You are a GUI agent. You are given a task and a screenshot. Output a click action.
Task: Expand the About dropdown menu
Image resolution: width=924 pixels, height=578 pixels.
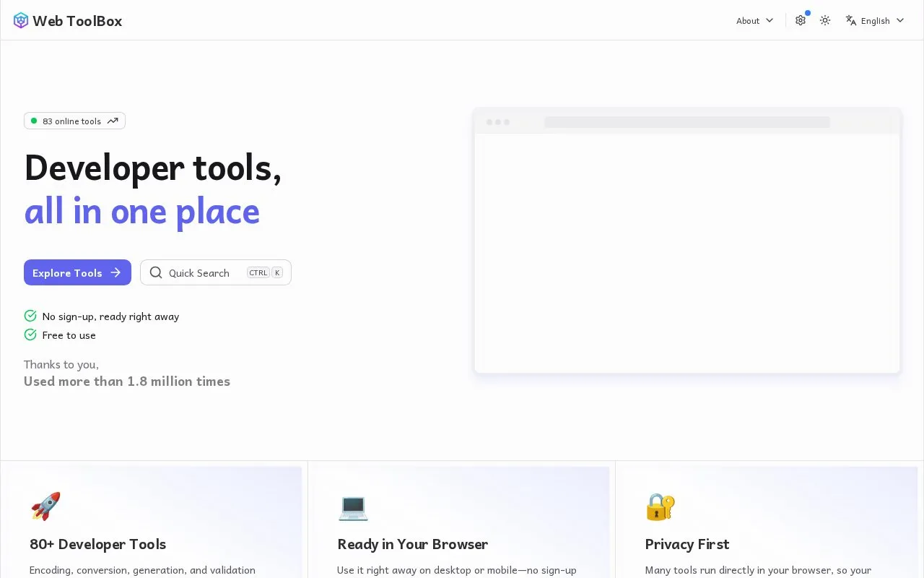[x=754, y=20]
